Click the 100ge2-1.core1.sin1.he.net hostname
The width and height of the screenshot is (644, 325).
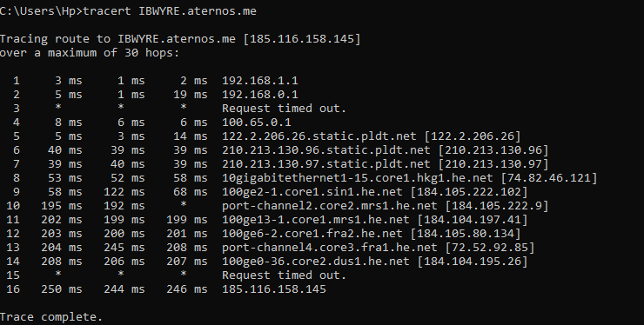pos(312,192)
